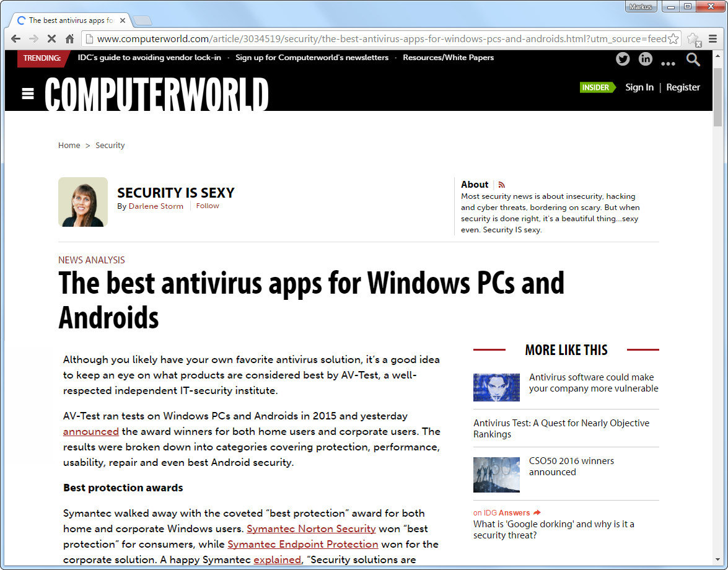This screenshot has width=728, height=570.
Task: Go to the browser home page
Action: click(69, 38)
